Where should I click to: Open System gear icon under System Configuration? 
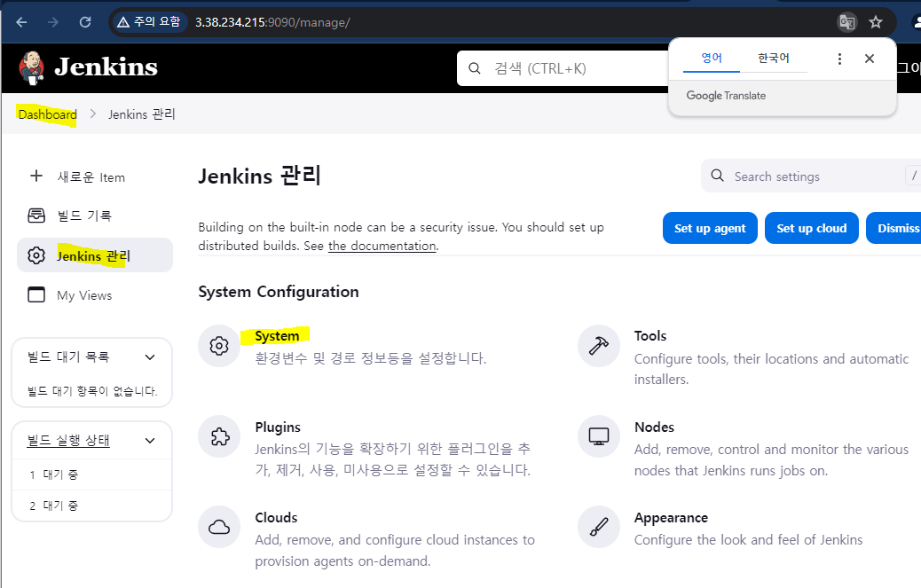pyautogui.click(x=219, y=346)
